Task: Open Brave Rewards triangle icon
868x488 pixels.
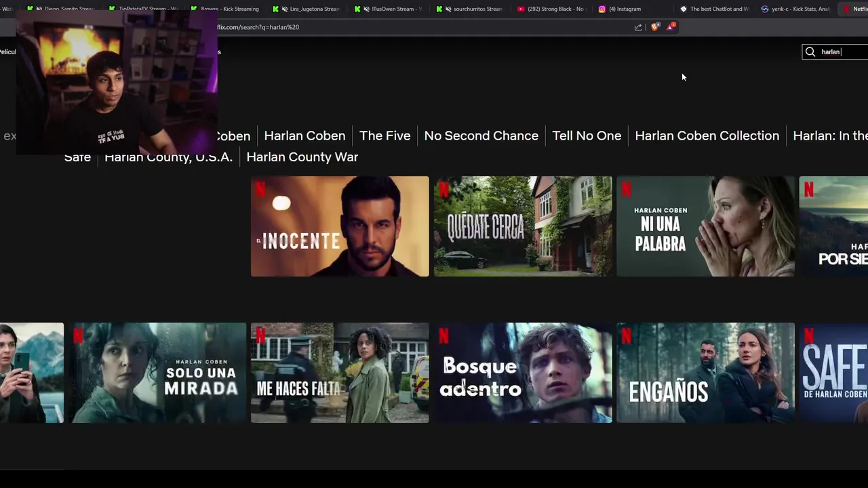Action: coord(670,26)
